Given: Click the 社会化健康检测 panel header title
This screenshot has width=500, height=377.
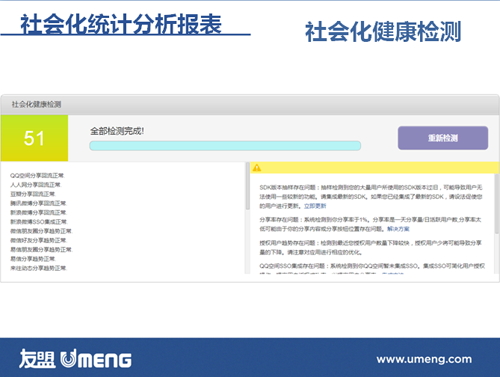Looking at the screenshot, I should (x=36, y=104).
